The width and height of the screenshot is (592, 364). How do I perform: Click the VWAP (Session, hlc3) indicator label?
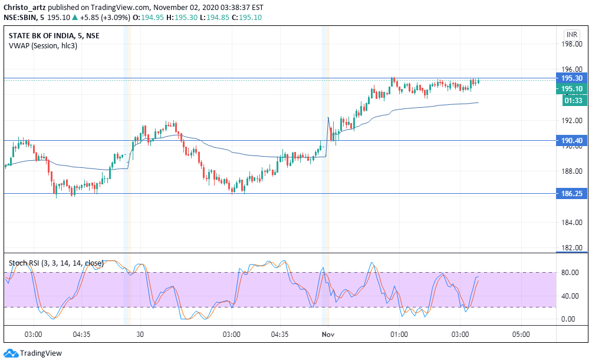42,46
